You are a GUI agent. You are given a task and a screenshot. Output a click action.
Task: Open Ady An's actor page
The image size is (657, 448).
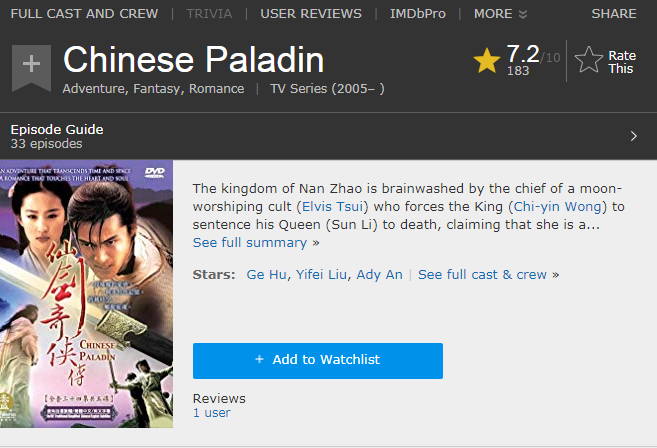[x=380, y=275]
